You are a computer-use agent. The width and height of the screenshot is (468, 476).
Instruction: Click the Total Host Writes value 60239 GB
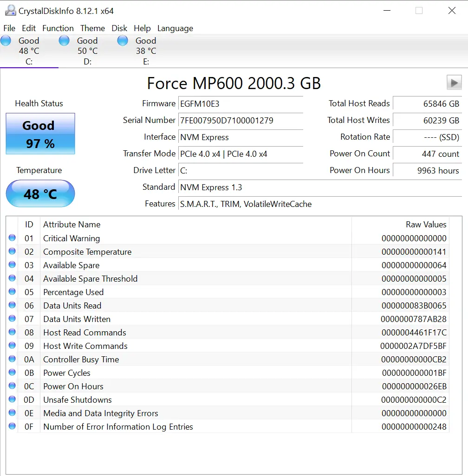tap(428, 121)
